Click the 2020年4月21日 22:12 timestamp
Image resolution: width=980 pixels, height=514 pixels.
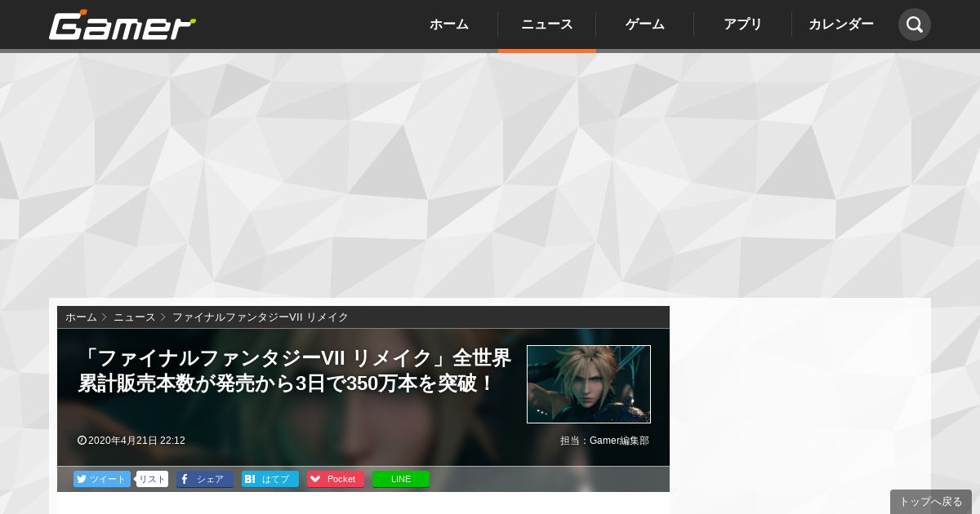pyautogui.click(x=131, y=441)
